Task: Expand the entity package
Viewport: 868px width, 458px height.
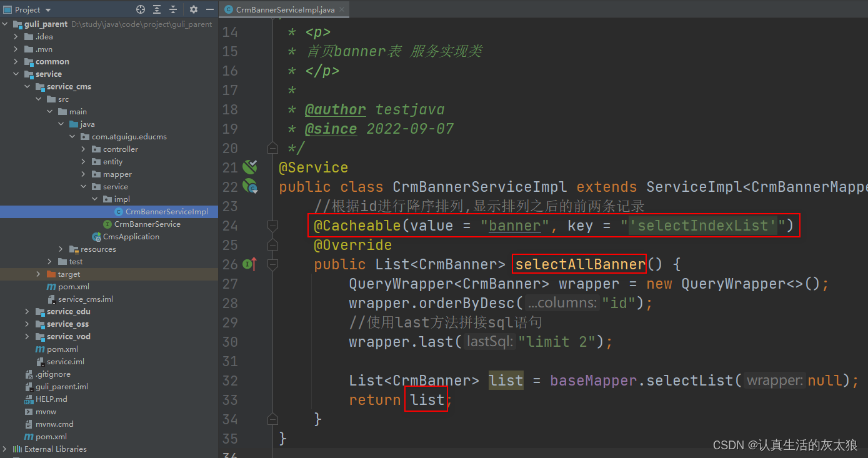Action: (x=83, y=161)
